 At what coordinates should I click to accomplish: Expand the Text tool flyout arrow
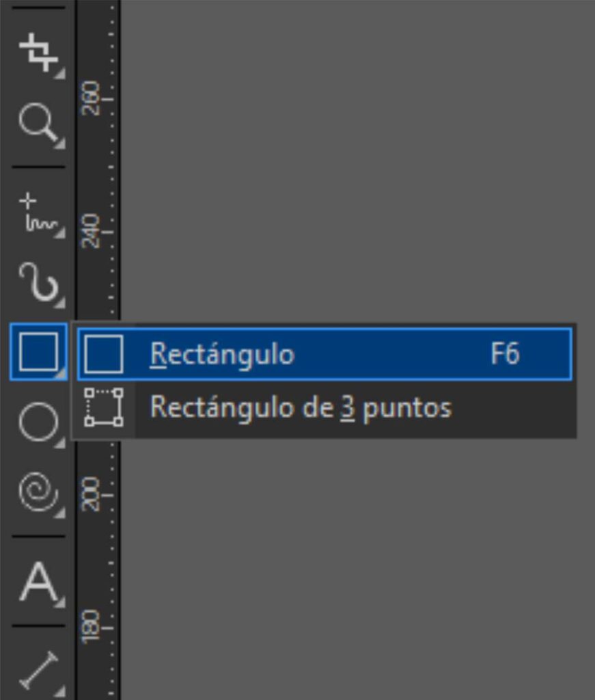point(60,602)
